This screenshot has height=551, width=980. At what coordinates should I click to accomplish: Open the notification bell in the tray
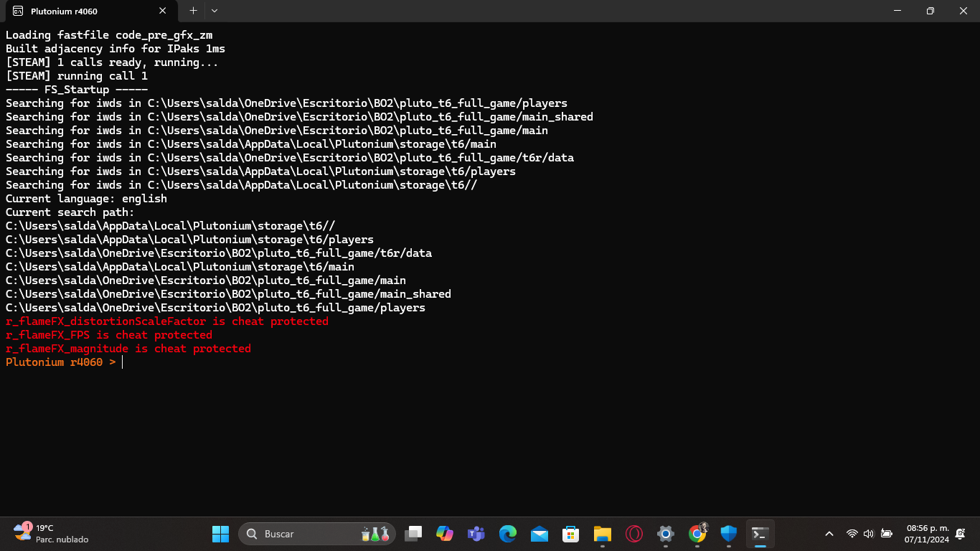point(961,534)
